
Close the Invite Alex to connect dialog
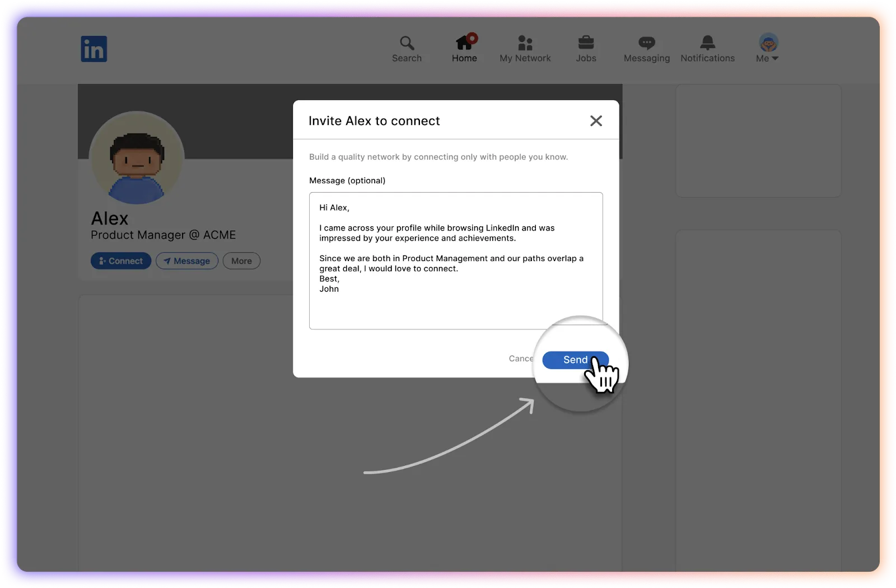(596, 121)
